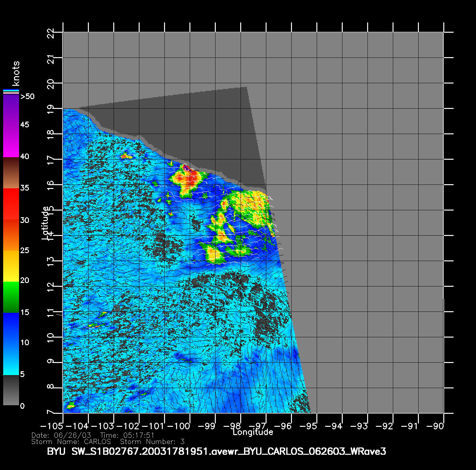Click the BYU SW_S1B02767 filename caption
Viewport: 476px width, 470px height.
tap(216, 451)
